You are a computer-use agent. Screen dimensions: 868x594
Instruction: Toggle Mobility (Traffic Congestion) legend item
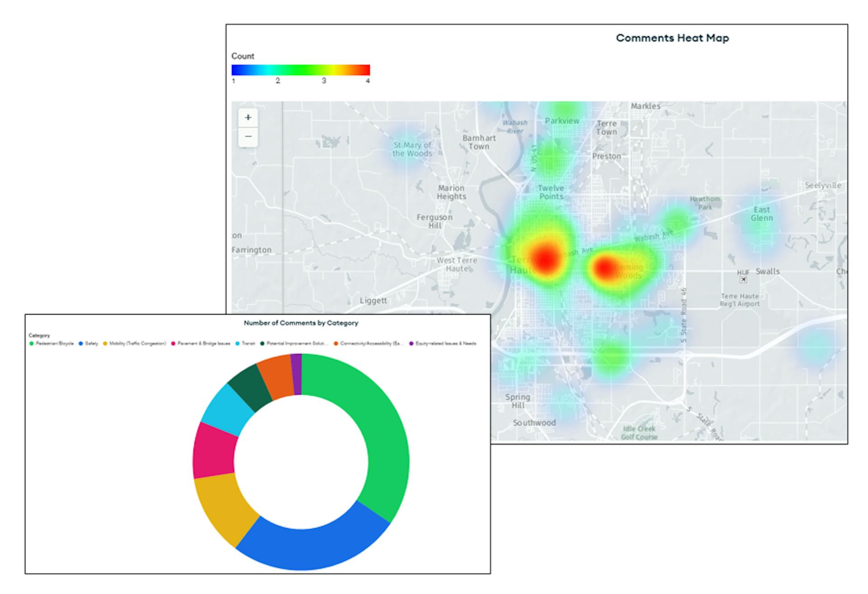[135, 344]
